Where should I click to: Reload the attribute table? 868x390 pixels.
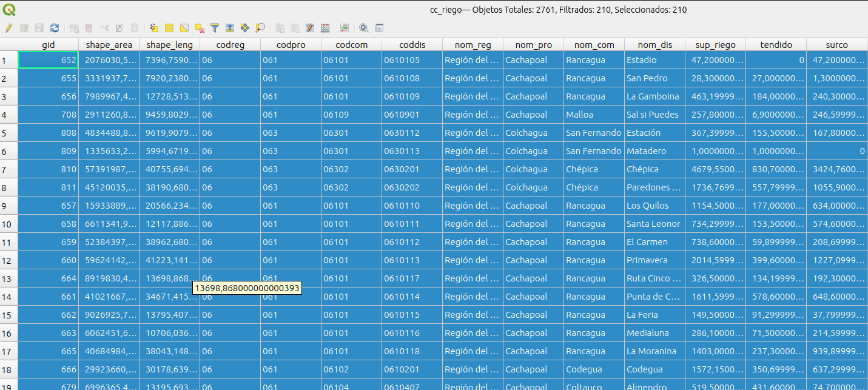[55, 28]
